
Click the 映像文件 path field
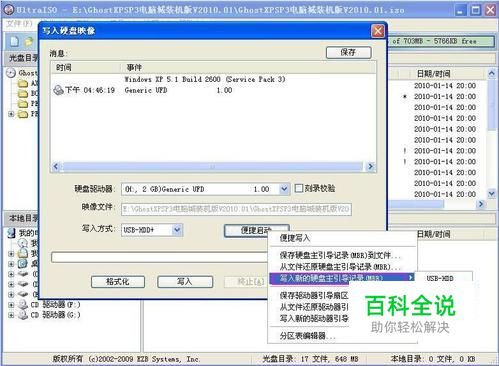click(x=236, y=209)
